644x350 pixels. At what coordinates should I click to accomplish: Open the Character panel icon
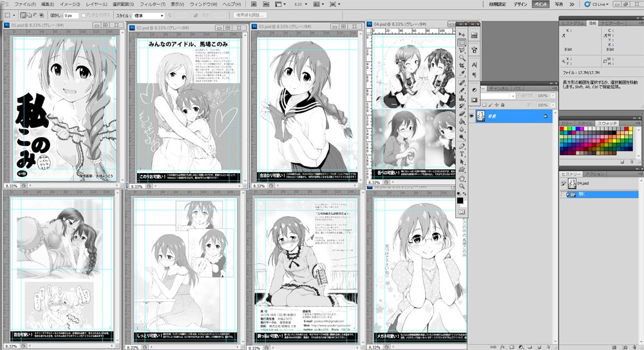[x=474, y=65]
